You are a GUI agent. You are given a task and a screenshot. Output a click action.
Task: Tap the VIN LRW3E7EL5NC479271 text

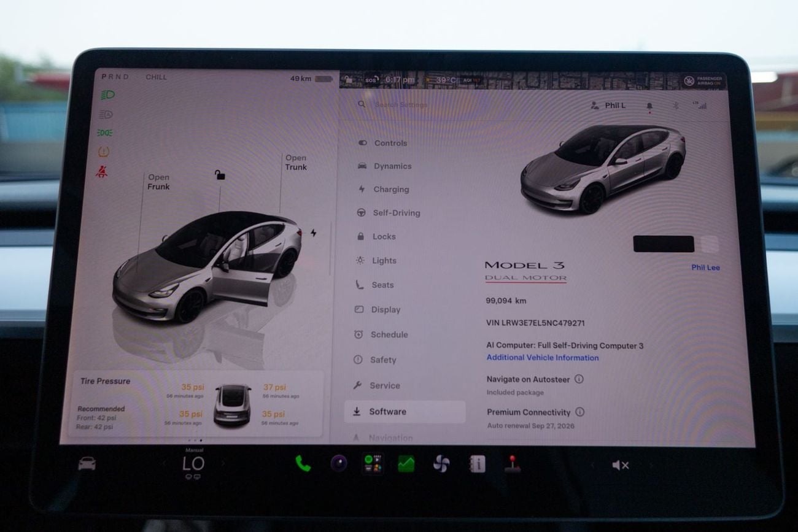click(535, 323)
